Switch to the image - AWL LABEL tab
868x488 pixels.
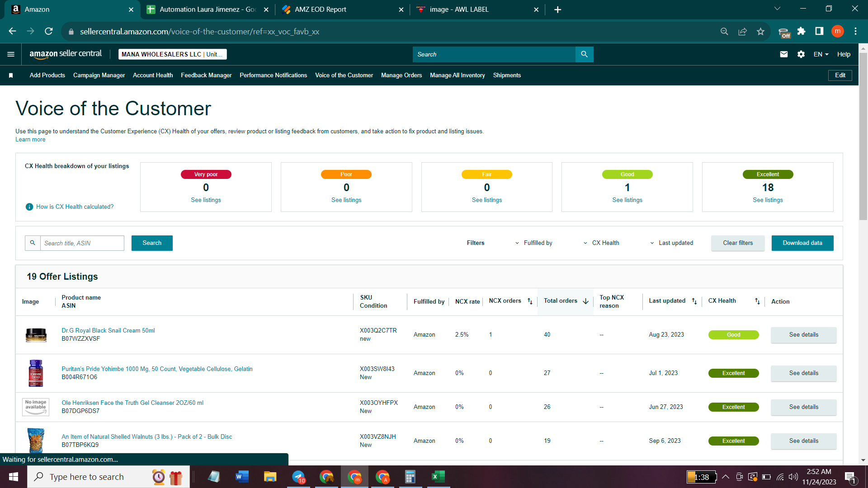coord(477,9)
